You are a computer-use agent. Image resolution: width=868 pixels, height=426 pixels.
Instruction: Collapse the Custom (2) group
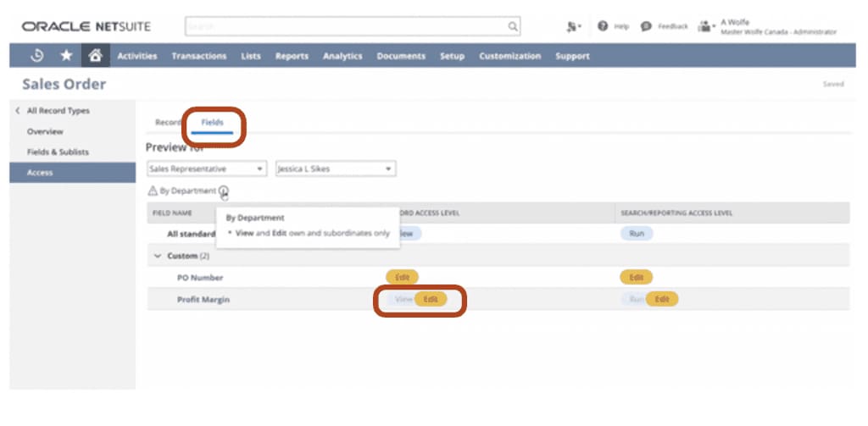point(158,256)
